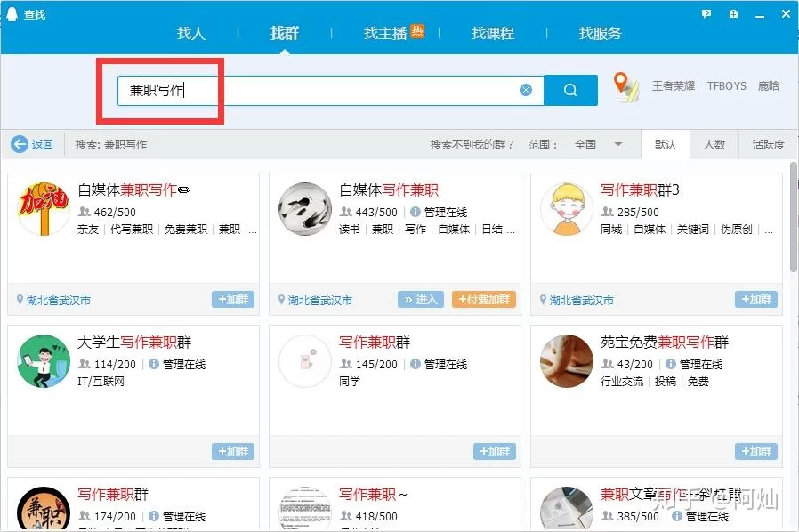Click the back arrow icon next to 返回

[x=18, y=144]
